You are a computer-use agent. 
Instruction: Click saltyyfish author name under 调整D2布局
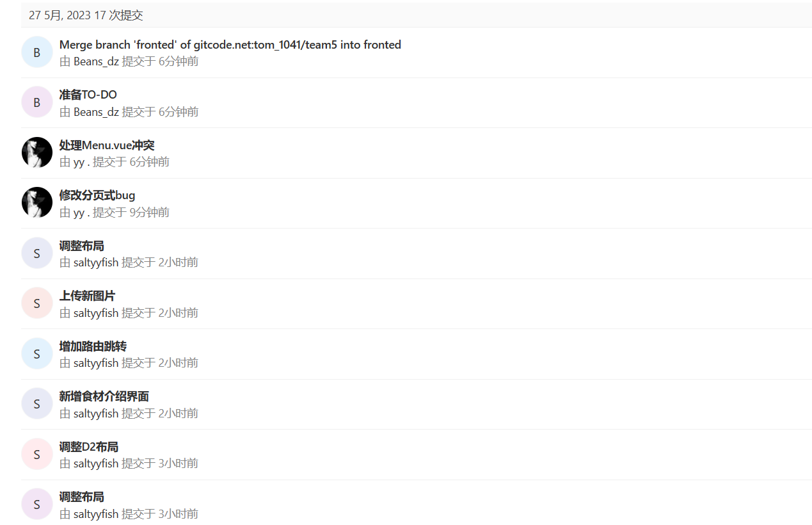click(96, 464)
